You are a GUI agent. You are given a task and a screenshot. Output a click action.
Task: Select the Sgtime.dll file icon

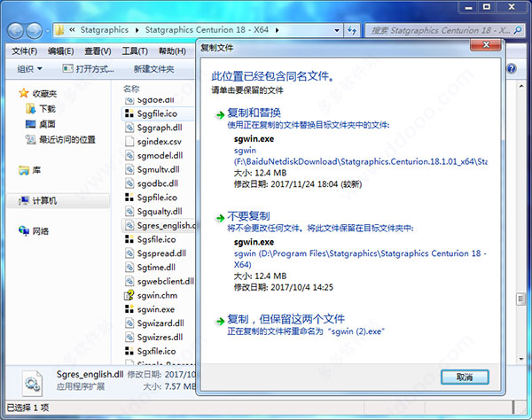coord(129,268)
